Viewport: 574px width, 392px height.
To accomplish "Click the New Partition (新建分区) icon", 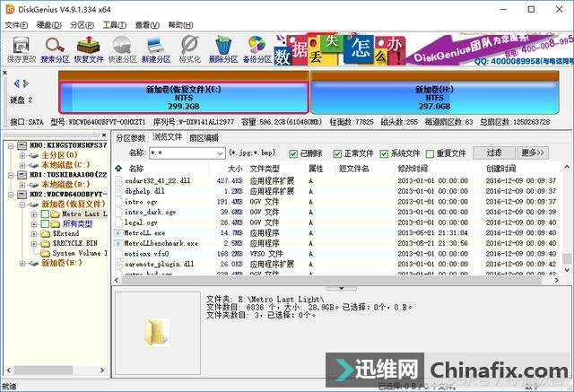I will tap(156, 49).
